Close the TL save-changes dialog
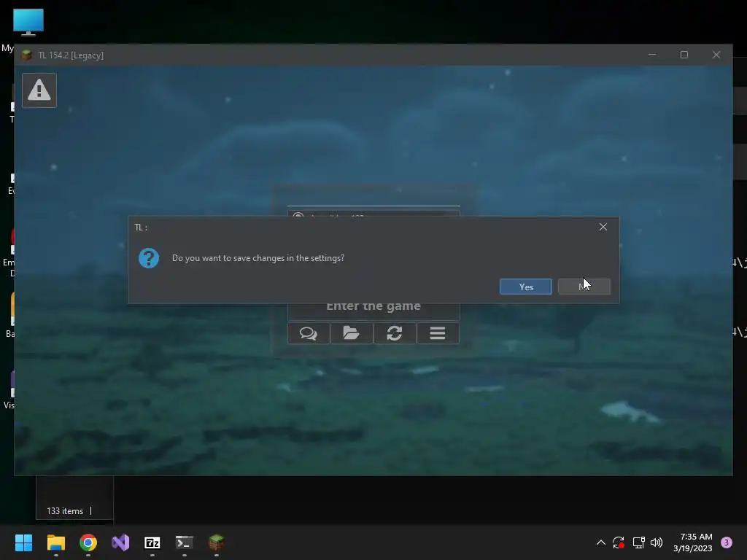The width and height of the screenshot is (747, 560). (x=603, y=227)
